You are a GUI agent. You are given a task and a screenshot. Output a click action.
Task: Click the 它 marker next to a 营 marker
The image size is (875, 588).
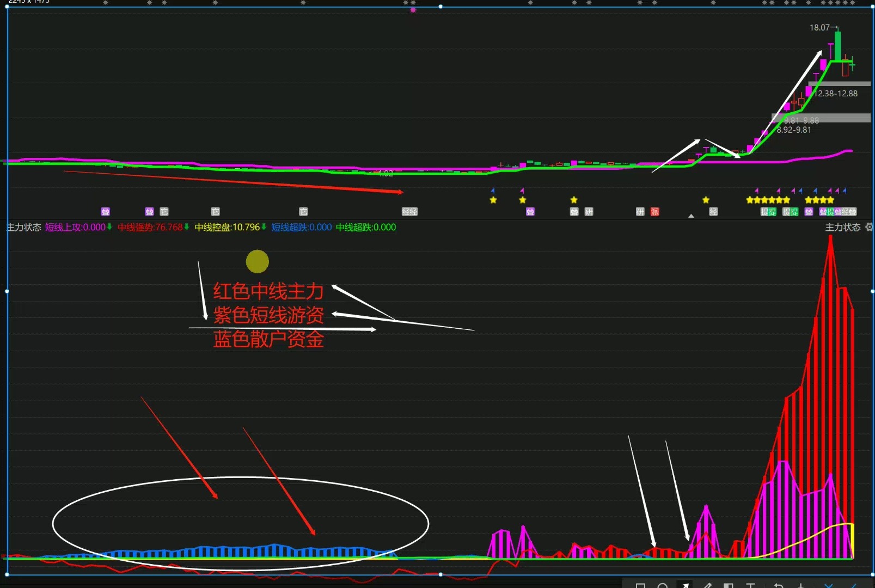coord(164,211)
